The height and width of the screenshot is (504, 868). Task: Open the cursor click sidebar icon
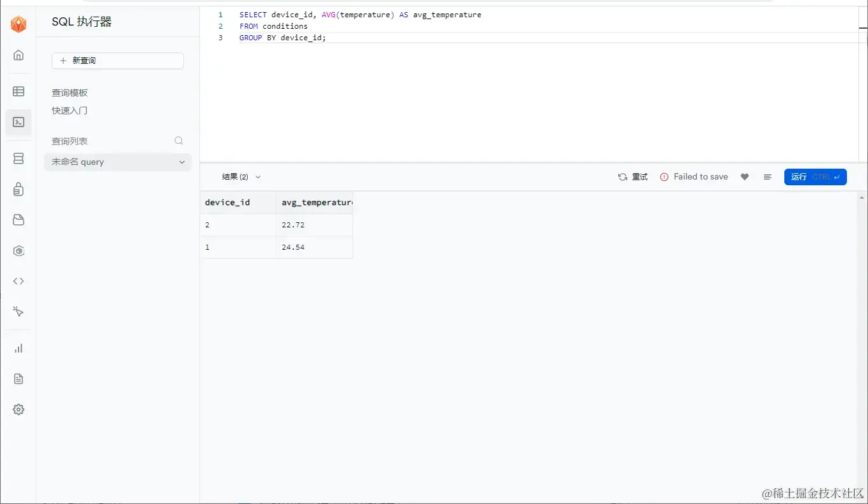coord(19,312)
